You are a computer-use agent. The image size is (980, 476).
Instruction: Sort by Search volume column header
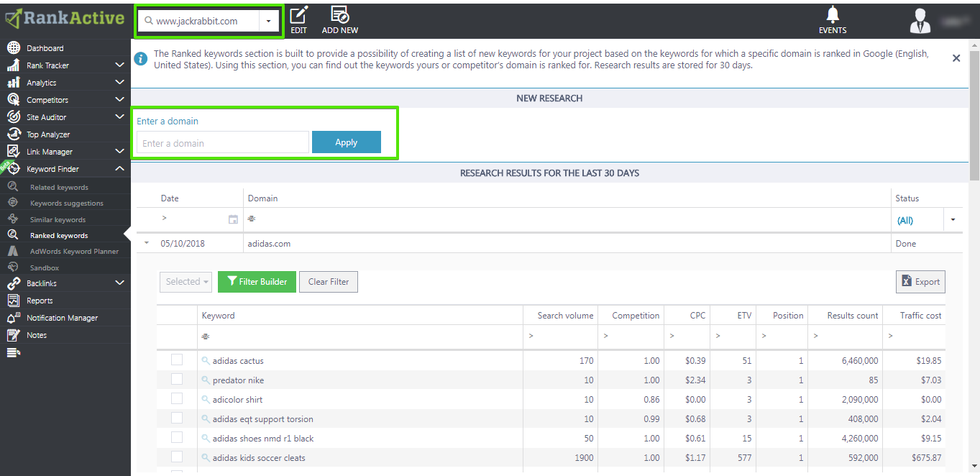tap(566, 316)
